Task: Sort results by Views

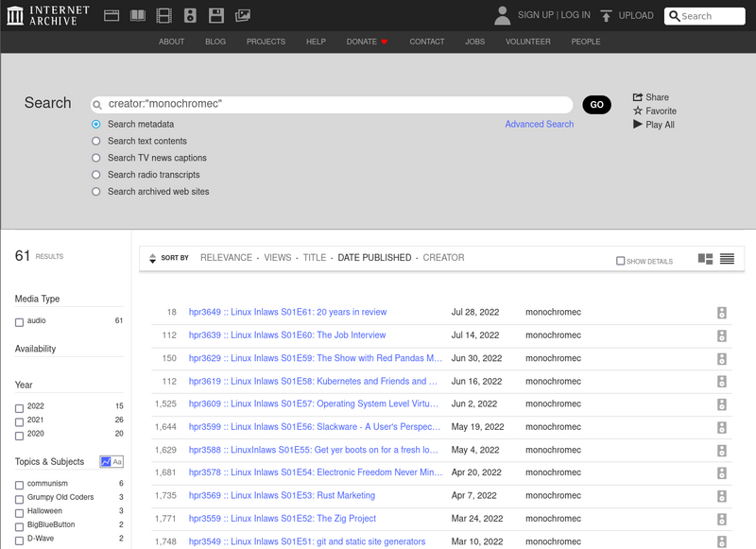Action: coord(278,258)
